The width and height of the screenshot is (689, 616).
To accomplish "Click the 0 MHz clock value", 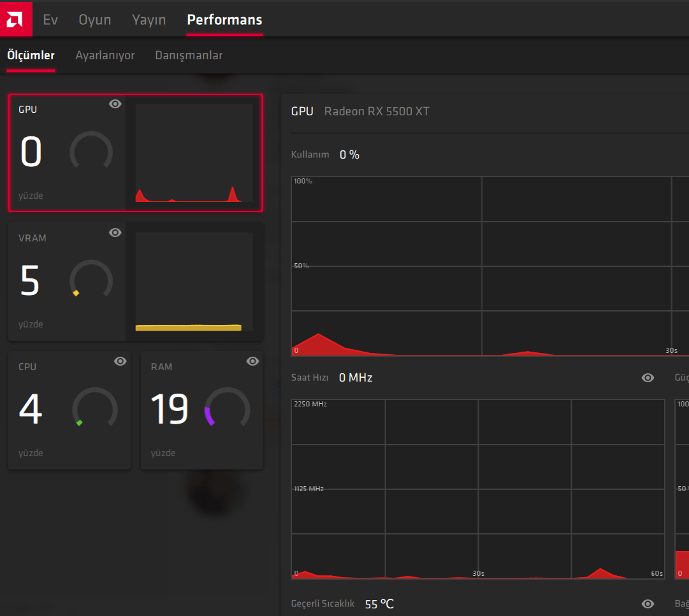I will [x=356, y=378].
